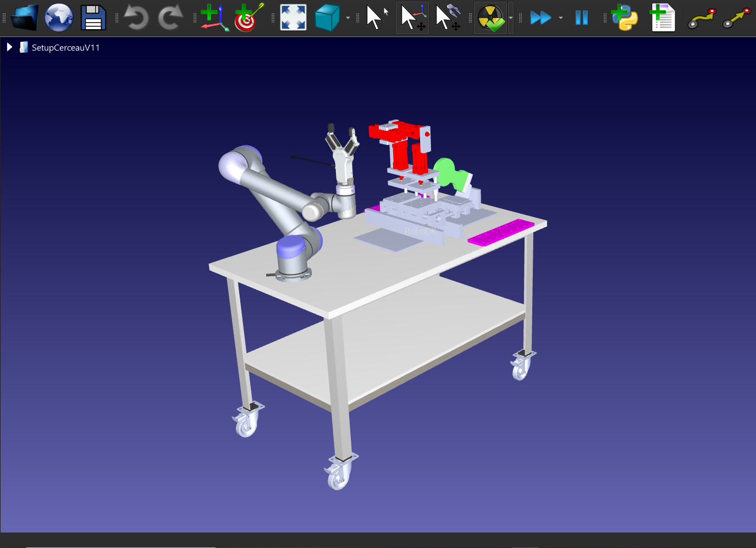Toggle the Move robot tool (TCP) cursor
The image size is (756, 548).
coord(448,18)
